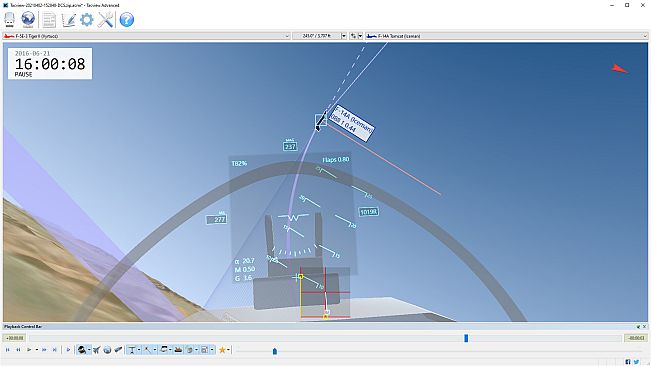Click the T82% throttle readout
Image resolution: width=651 pixels, height=366 pixels.
point(239,163)
